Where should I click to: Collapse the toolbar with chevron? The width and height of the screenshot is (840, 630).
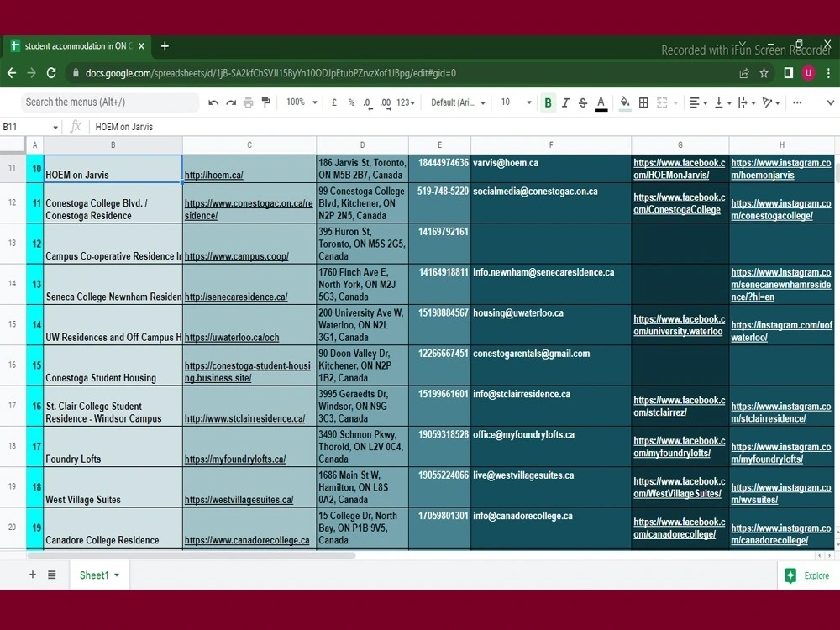(831, 102)
